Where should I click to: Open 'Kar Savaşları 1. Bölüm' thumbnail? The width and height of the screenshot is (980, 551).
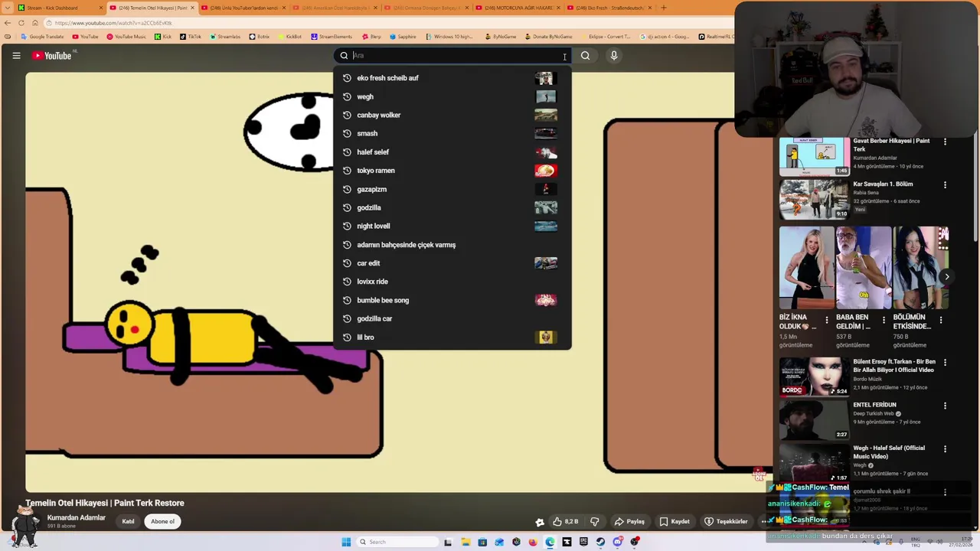pyautogui.click(x=815, y=199)
